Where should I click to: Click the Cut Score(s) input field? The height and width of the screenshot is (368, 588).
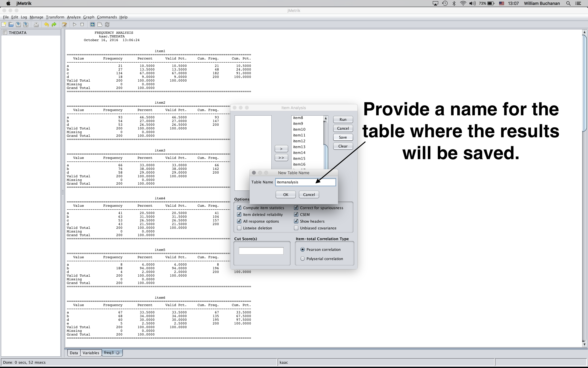261,251
